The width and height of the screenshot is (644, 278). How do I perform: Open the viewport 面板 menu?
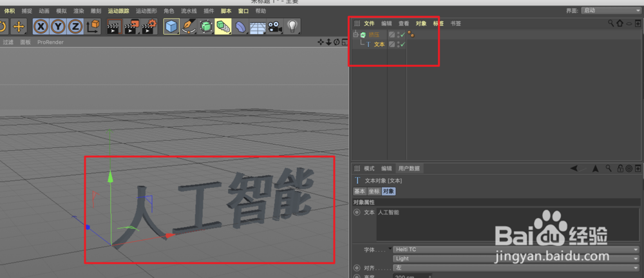26,42
